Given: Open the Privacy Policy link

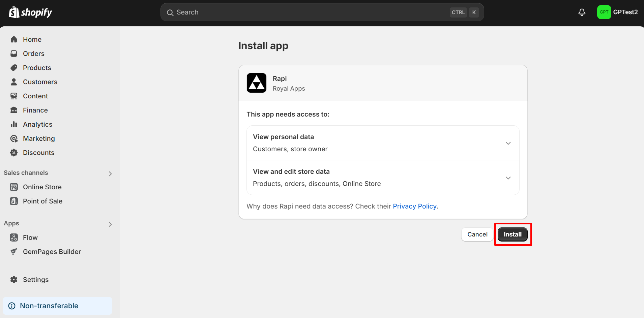Looking at the screenshot, I should [x=414, y=206].
